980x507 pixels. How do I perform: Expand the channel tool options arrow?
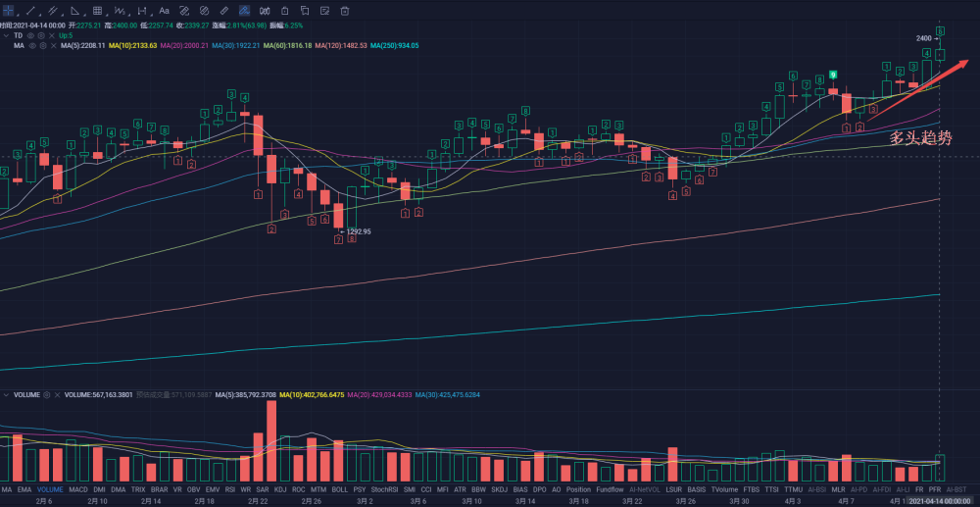tap(63, 15)
